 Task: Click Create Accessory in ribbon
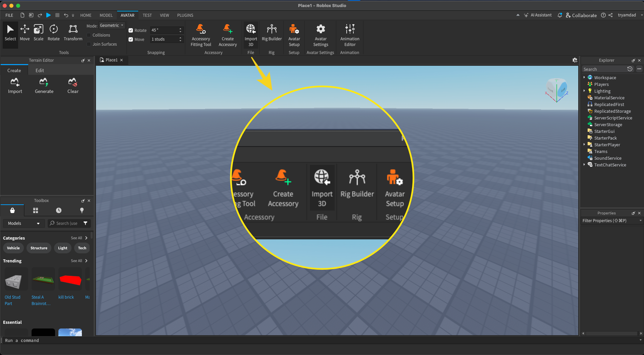[228, 35]
